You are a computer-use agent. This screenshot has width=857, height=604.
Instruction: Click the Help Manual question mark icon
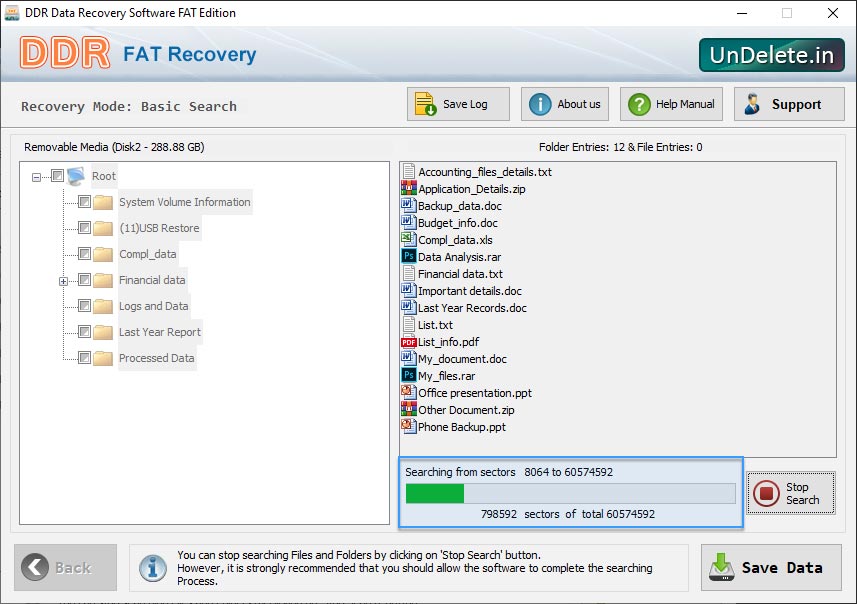pyautogui.click(x=639, y=104)
